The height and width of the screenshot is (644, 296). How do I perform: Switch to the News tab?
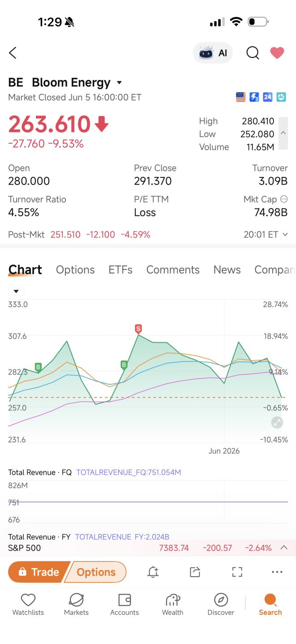227,269
